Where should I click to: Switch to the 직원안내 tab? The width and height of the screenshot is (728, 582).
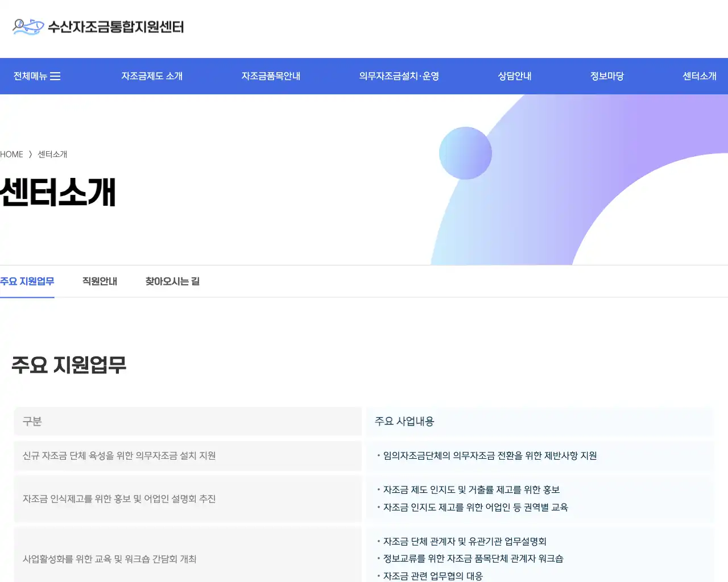pyautogui.click(x=99, y=281)
